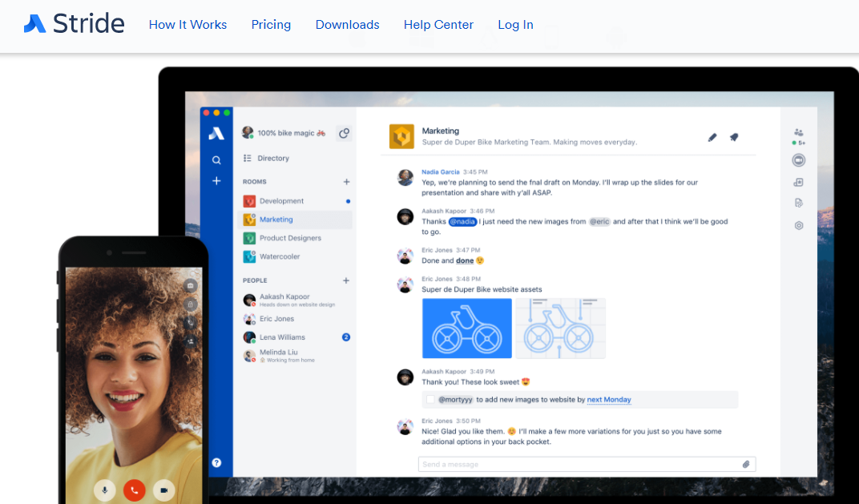Click the @eric mention

tap(599, 221)
